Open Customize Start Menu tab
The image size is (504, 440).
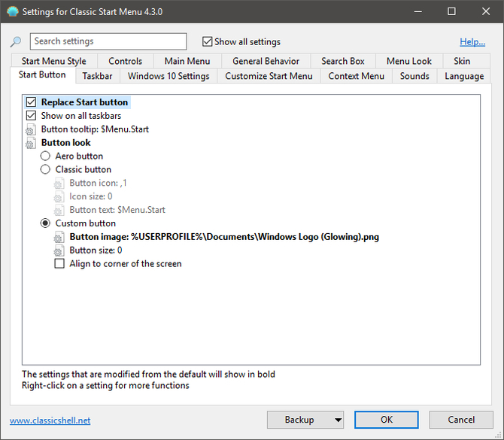click(269, 76)
